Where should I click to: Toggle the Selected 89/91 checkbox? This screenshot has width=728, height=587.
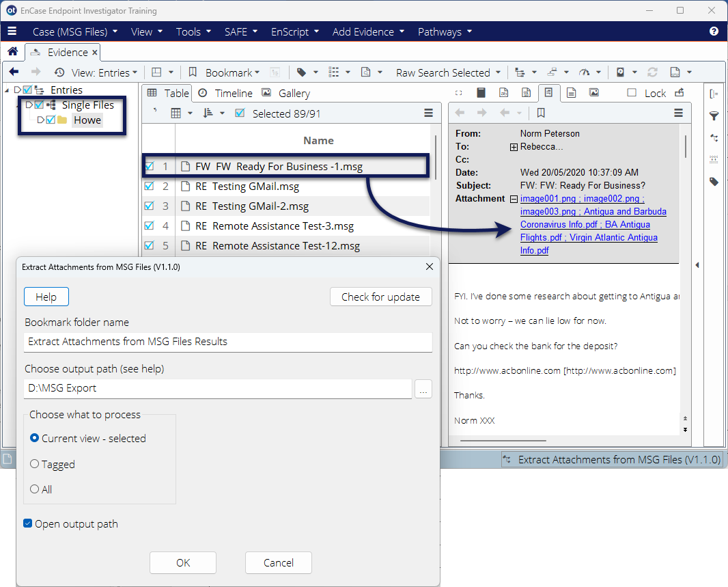(240, 113)
